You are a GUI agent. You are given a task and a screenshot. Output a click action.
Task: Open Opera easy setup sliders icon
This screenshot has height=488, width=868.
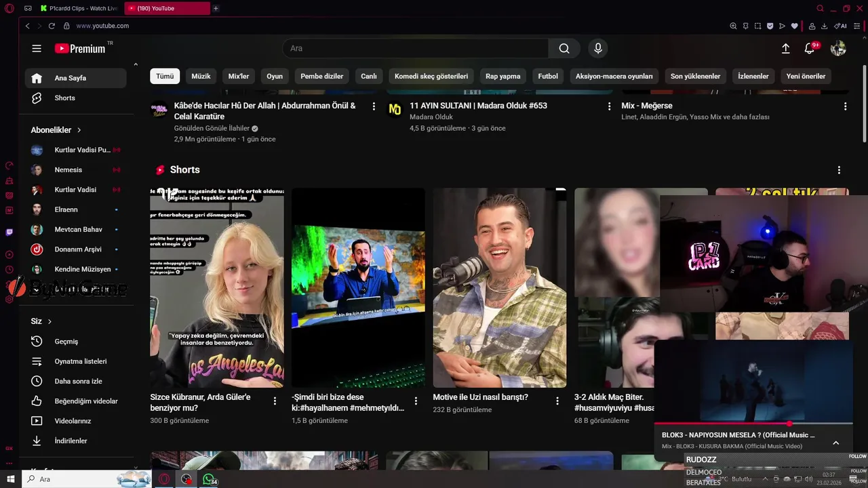coord(858,26)
